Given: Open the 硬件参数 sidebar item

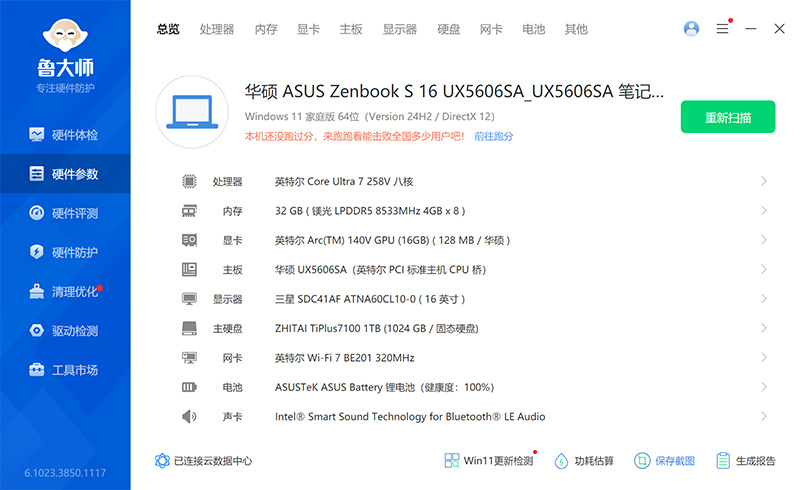Looking at the screenshot, I should (65, 174).
